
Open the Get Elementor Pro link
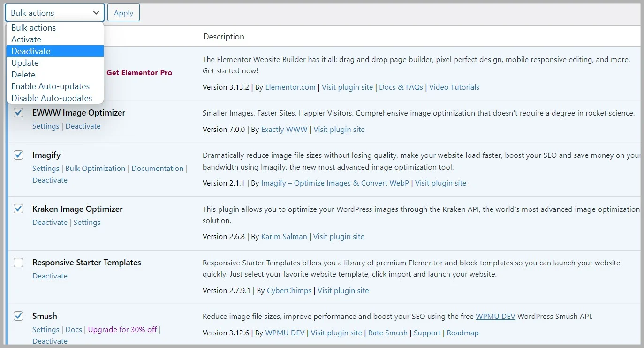click(139, 73)
